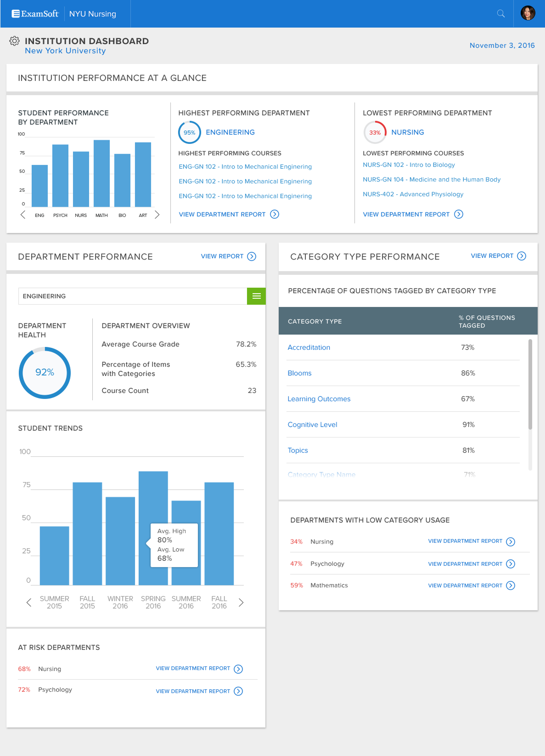Click the Summer 2015 bar in Student Trends
Screen dimensions: 545x756
point(54,555)
